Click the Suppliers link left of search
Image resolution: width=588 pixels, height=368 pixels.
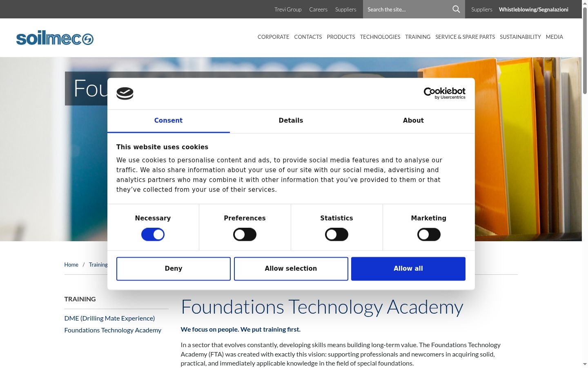pyautogui.click(x=345, y=9)
